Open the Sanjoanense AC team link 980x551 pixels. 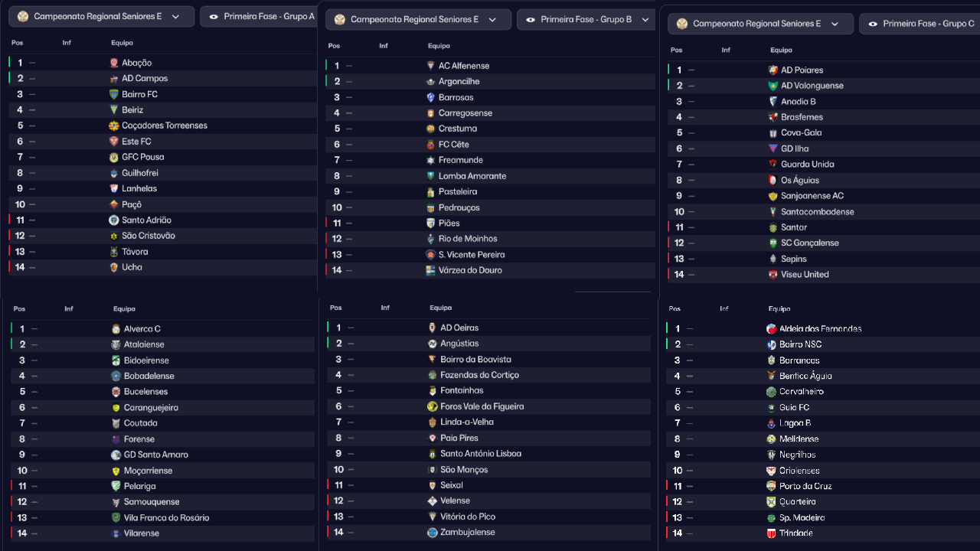[812, 196]
